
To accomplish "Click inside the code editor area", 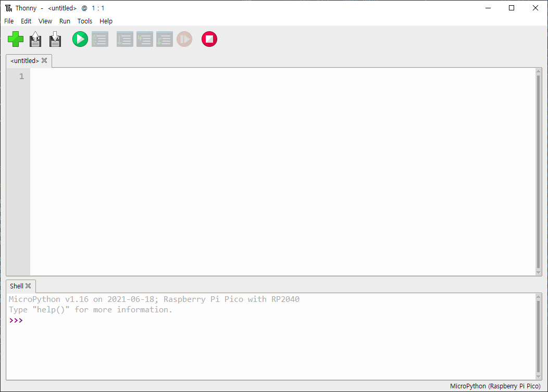I will 282,172.
